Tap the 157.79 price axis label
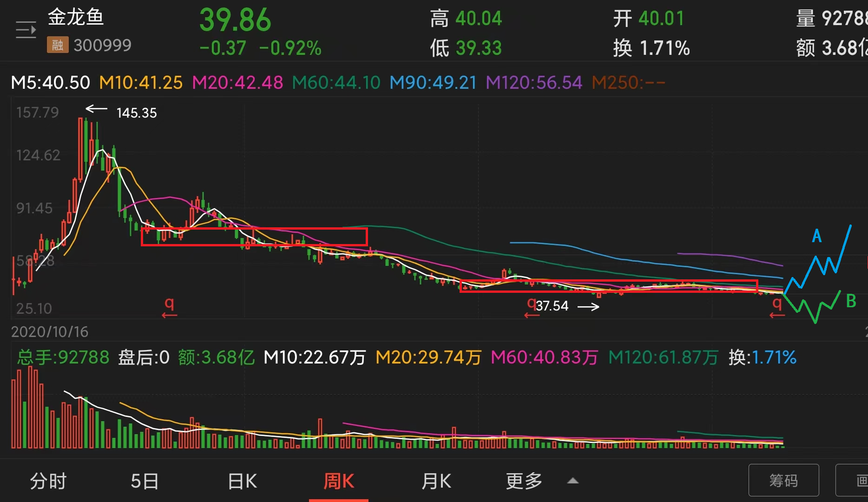Image resolution: width=868 pixels, height=502 pixels. click(38, 112)
